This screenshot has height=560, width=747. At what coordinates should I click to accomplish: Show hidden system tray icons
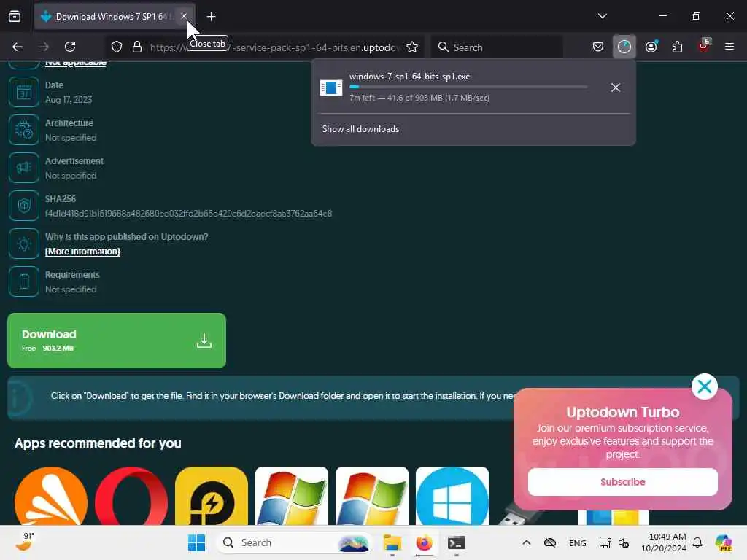point(527,542)
